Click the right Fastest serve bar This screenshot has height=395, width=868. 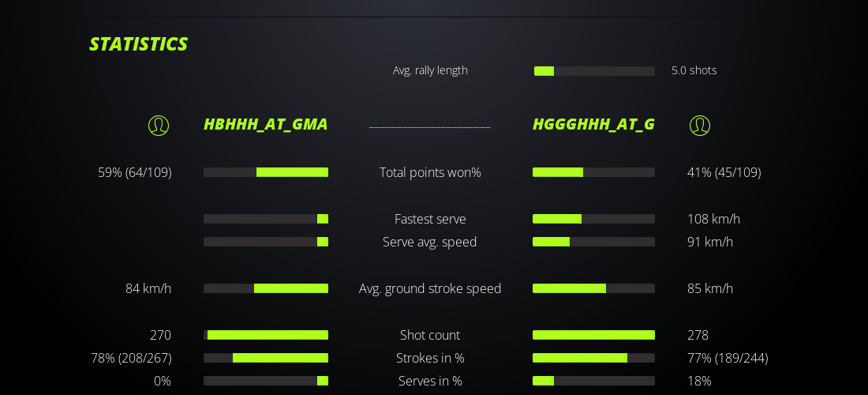click(x=593, y=219)
